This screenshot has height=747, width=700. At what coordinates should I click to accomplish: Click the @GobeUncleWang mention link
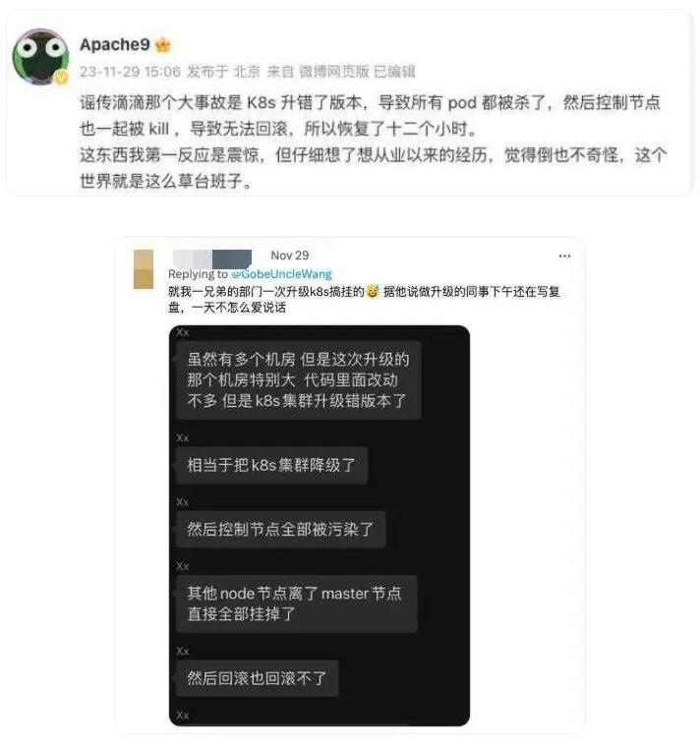point(281,274)
